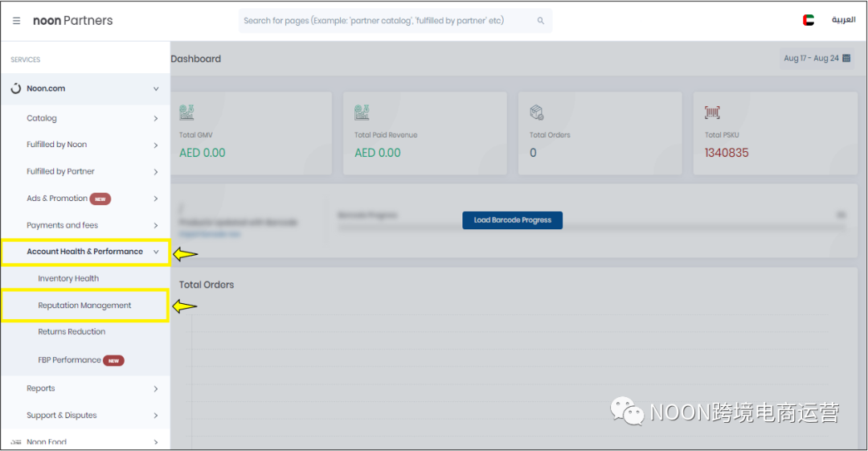This screenshot has width=868, height=451.
Task: Click the Total Paid Revenue card icon
Action: pos(362,112)
